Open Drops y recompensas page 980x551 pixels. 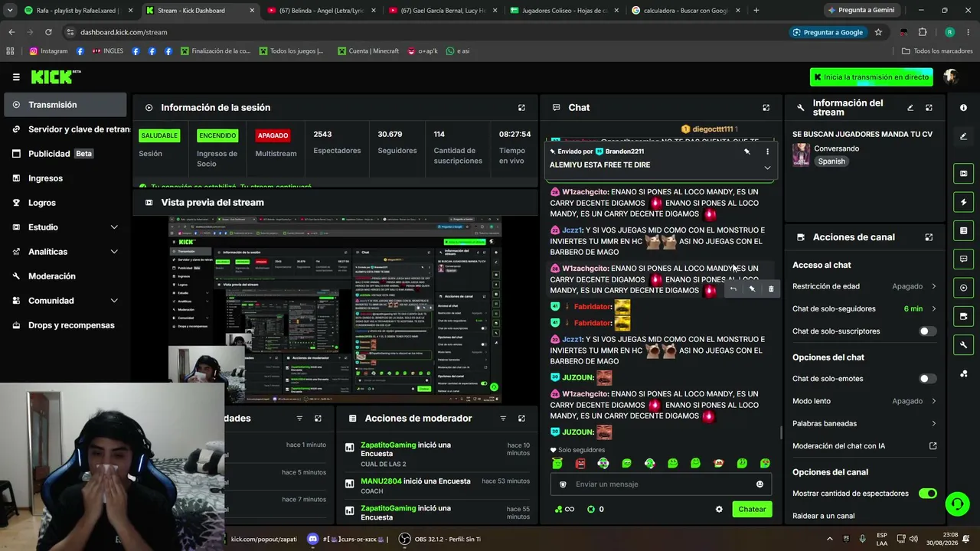(x=65, y=325)
